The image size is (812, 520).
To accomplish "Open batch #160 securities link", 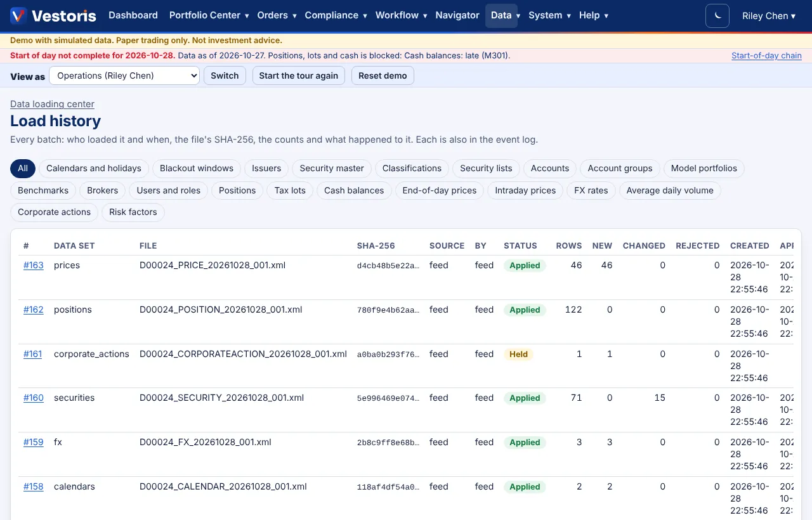I will (34, 398).
